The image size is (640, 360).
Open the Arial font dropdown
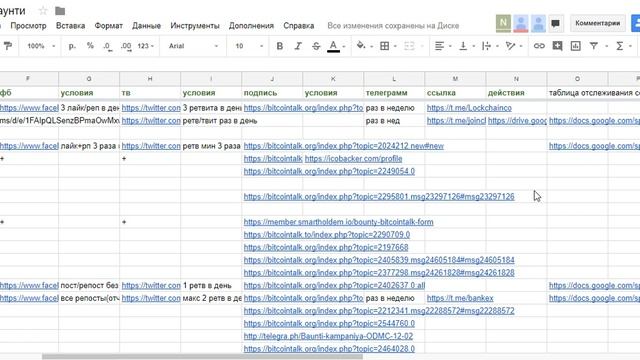pos(193,46)
